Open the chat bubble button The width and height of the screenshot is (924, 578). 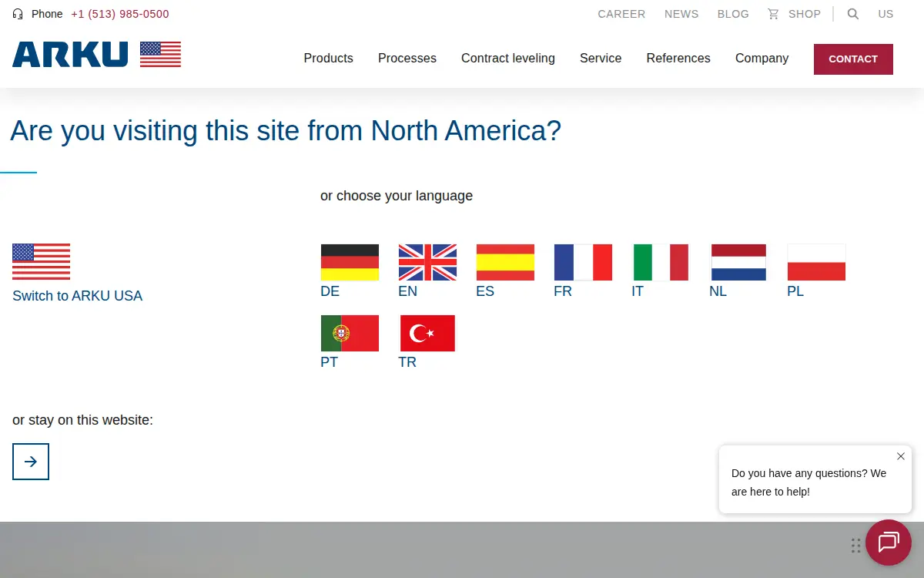(x=889, y=543)
